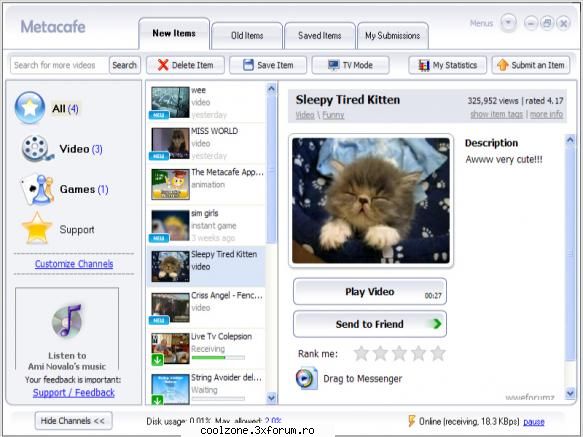Rate the video three stars
This screenshot has width=583, height=437.
click(x=399, y=353)
